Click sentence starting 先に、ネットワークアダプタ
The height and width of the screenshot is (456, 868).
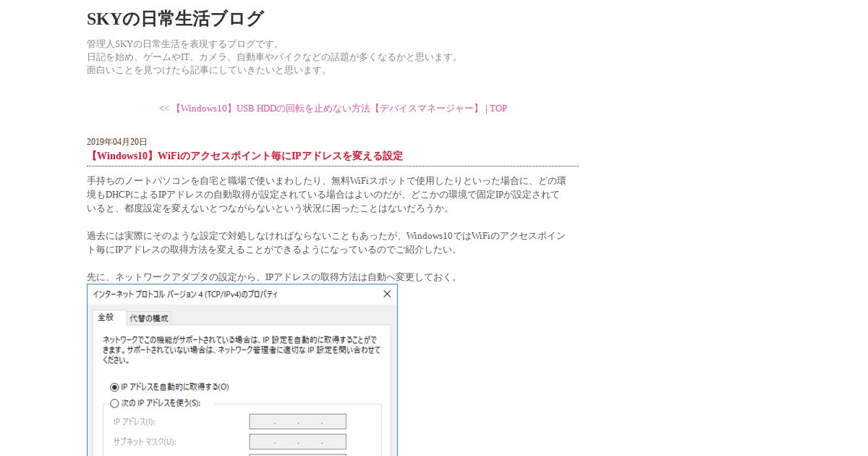click(274, 277)
